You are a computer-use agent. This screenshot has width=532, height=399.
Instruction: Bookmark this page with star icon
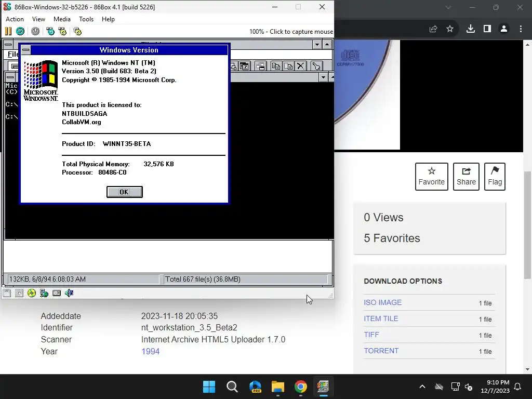click(x=450, y=29)
